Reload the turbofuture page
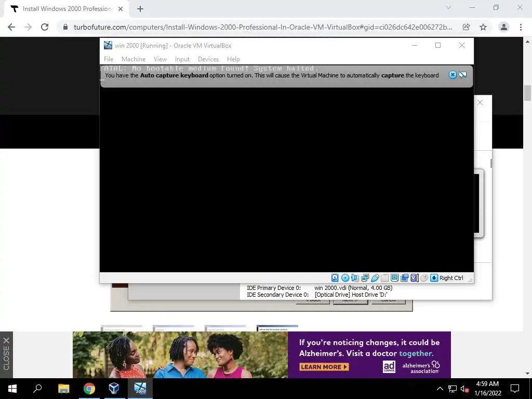This screenshot has height=399, width=532. coord(45,27)
